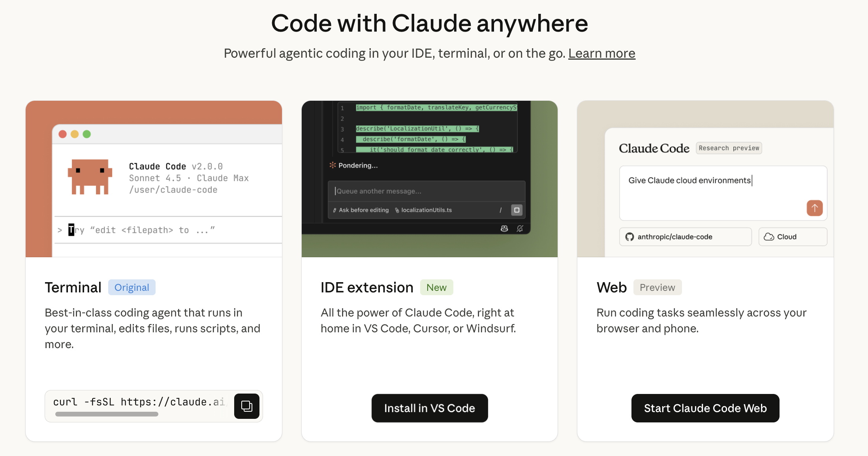Click the import formatDate code line
The image size is (868, 456).
point(436,107)
